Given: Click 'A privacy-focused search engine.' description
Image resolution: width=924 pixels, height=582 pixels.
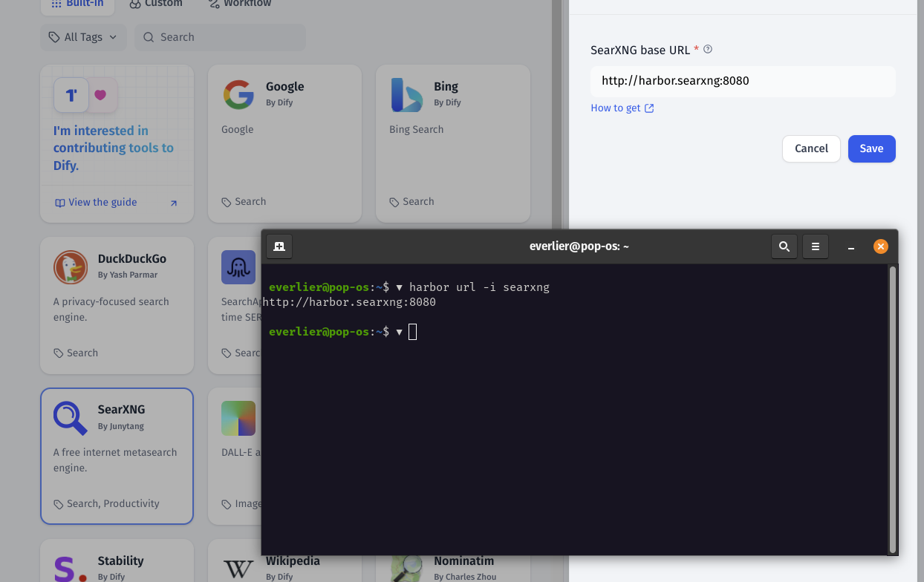Looking at the screenshot, I should (x=111, y=310).
